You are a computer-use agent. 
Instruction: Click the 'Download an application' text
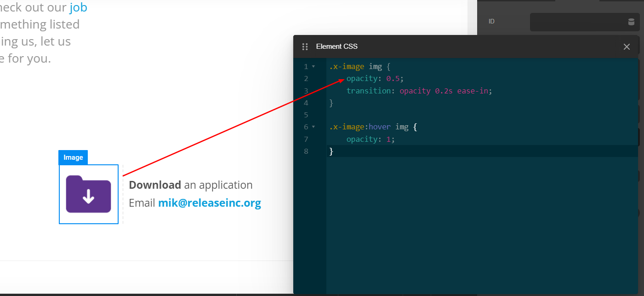(x=190, y=185)
